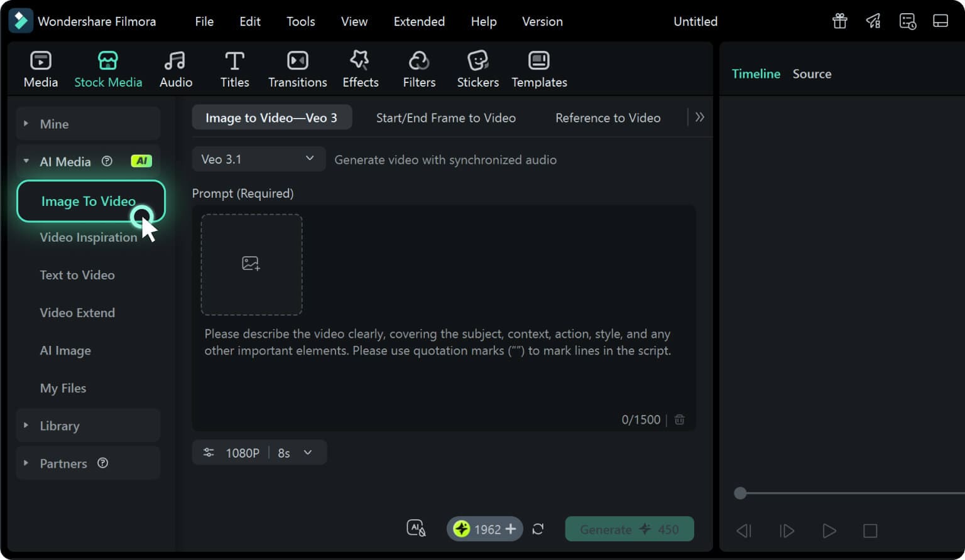The height and width of the screenshot is (560, 965).
Task: Click the plus to add credits
Action: click(511, 529)
